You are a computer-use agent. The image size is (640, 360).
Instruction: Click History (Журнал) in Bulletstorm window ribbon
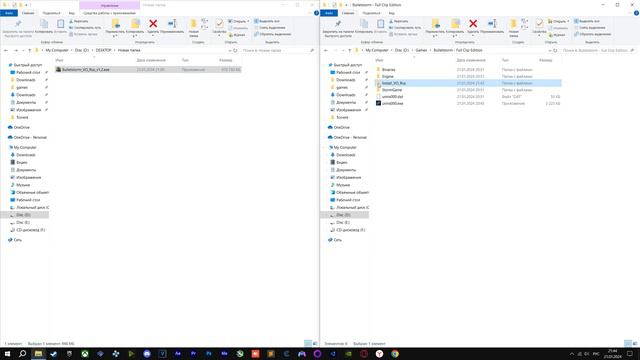click(557, 35)
